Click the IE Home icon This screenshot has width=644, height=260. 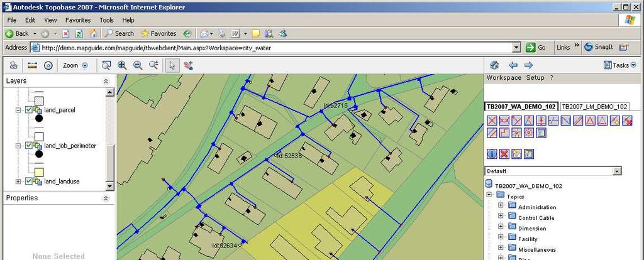[x=93, y=34]
